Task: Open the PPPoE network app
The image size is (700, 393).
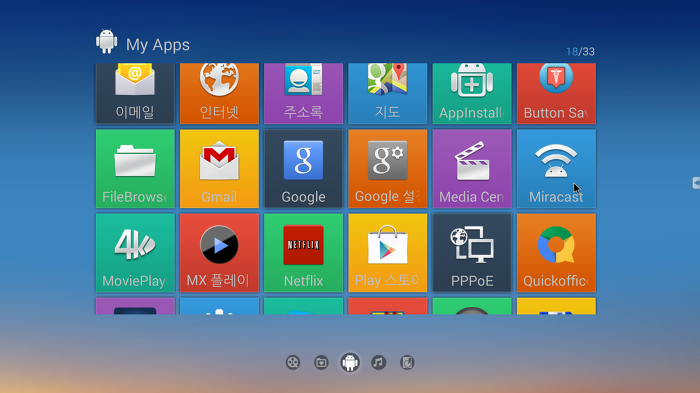Action: (472, 253)
